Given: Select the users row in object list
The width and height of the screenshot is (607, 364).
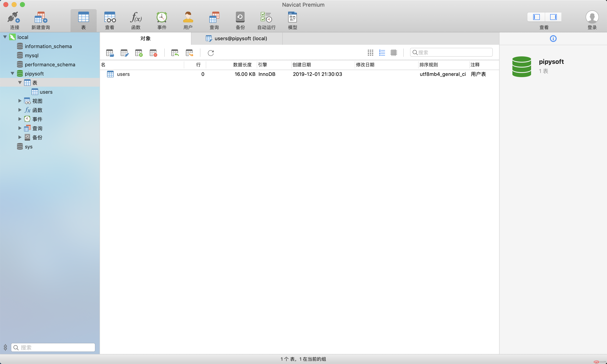Looking at the screenshot, I should pos(299,74).
